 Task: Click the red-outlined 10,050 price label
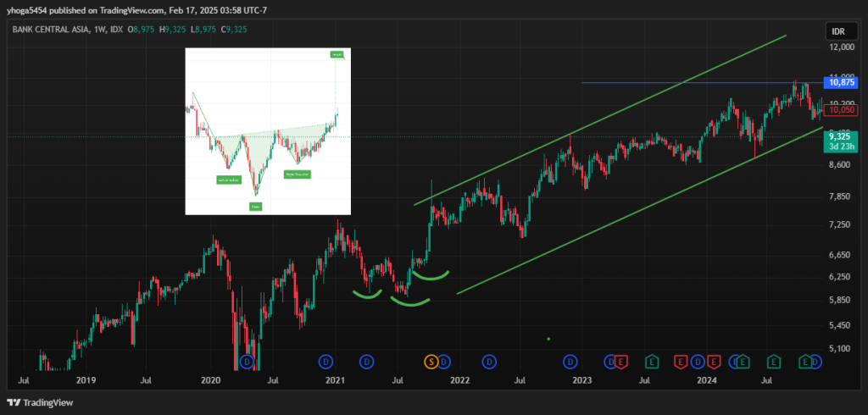840,110
